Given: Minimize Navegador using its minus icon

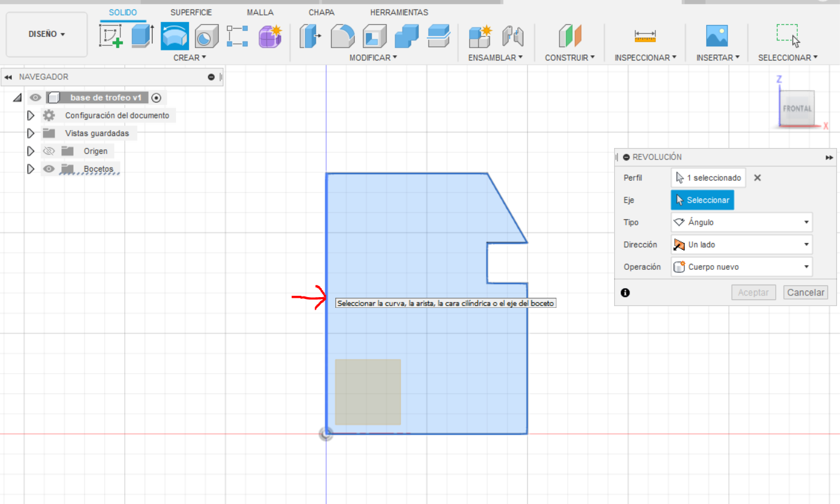Looking at the screenshot, I should click(211, 77).
